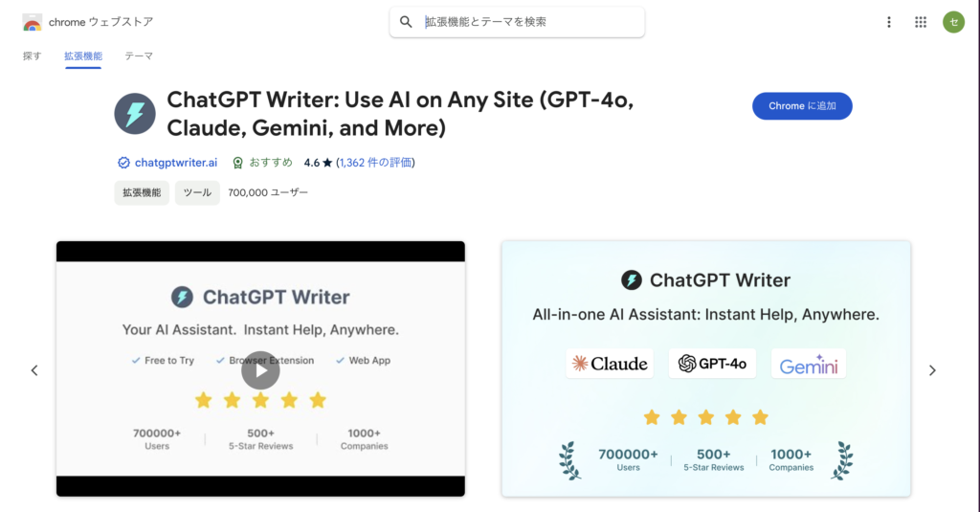The width and height of the screenshot is (980, 512).
Task: Click the Chrome に追加 button
Action: click(802, 106)
